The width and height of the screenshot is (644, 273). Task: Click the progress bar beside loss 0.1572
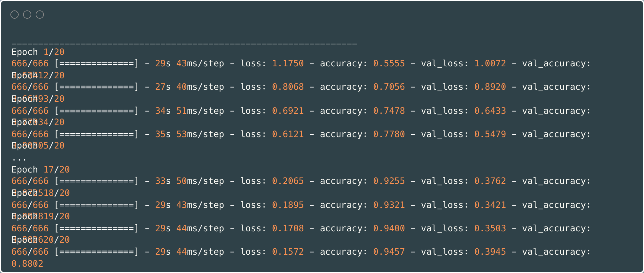point(97,252)
